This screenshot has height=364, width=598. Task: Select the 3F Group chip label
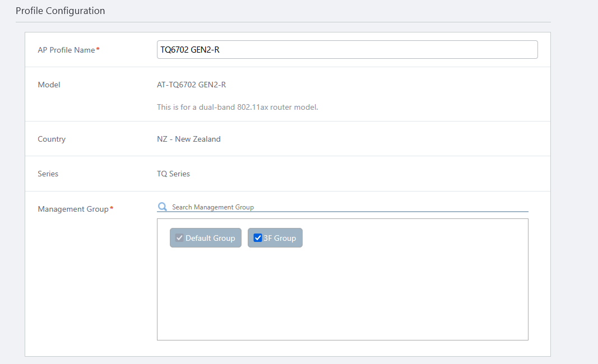280,238
